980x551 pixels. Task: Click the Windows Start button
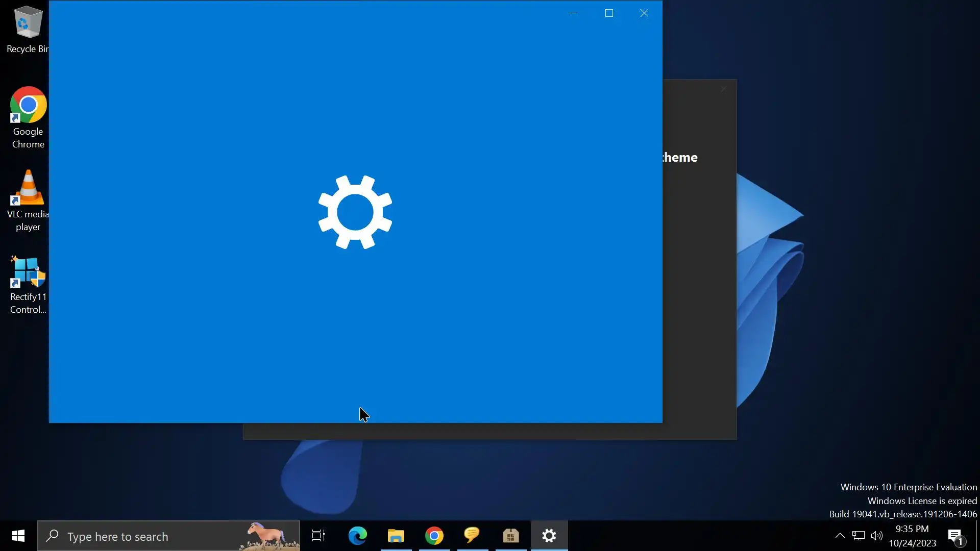point(18,536)
